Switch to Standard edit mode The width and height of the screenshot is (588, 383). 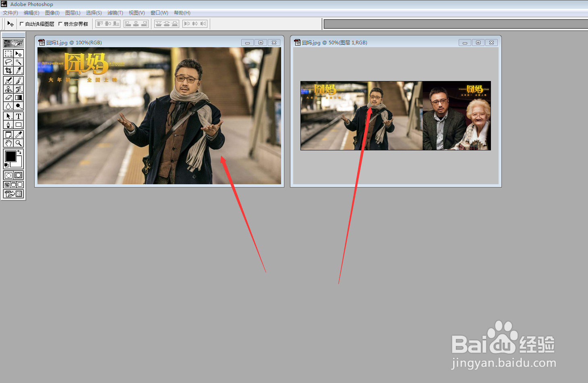pos(8,175)
